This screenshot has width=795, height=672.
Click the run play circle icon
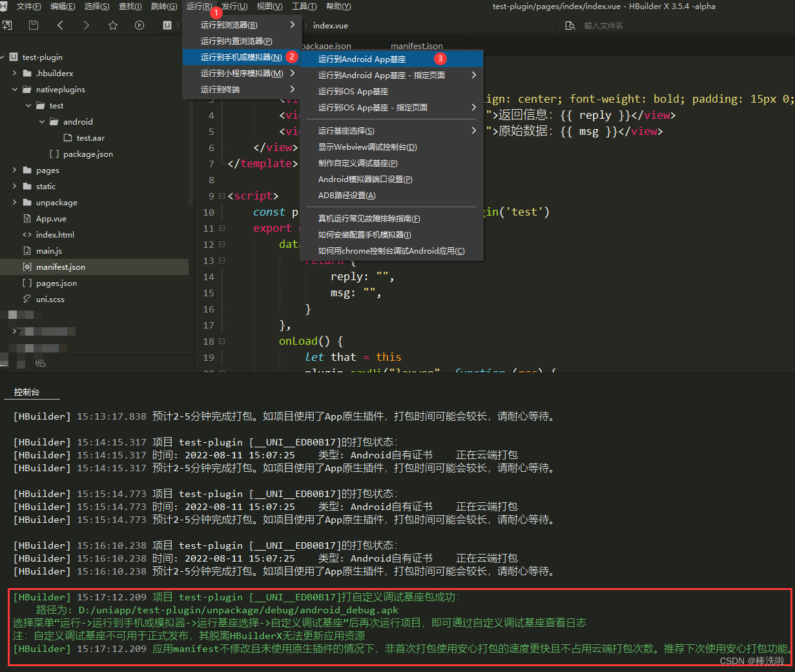click(x=139, y=25)
